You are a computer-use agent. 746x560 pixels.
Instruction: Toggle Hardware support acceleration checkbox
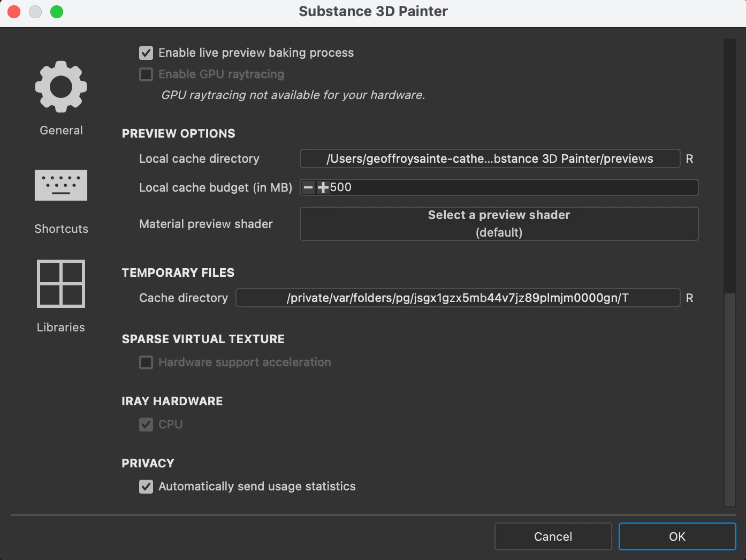pos(146,362)
